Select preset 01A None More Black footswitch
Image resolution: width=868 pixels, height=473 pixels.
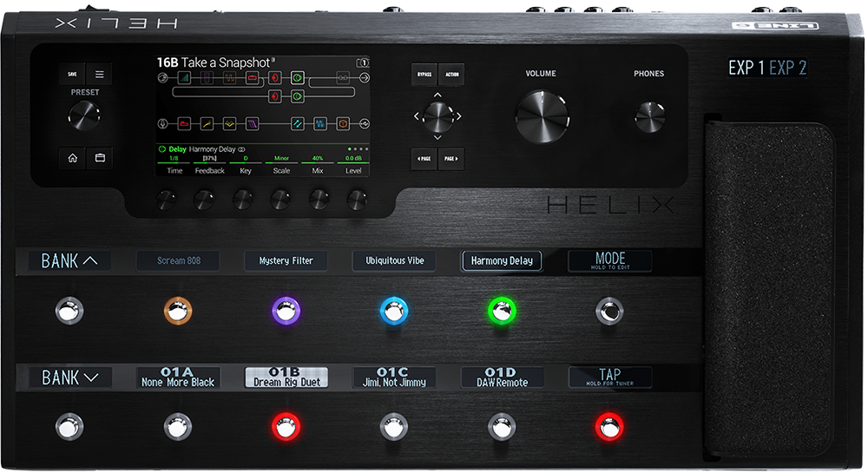(x=178, y=427)
